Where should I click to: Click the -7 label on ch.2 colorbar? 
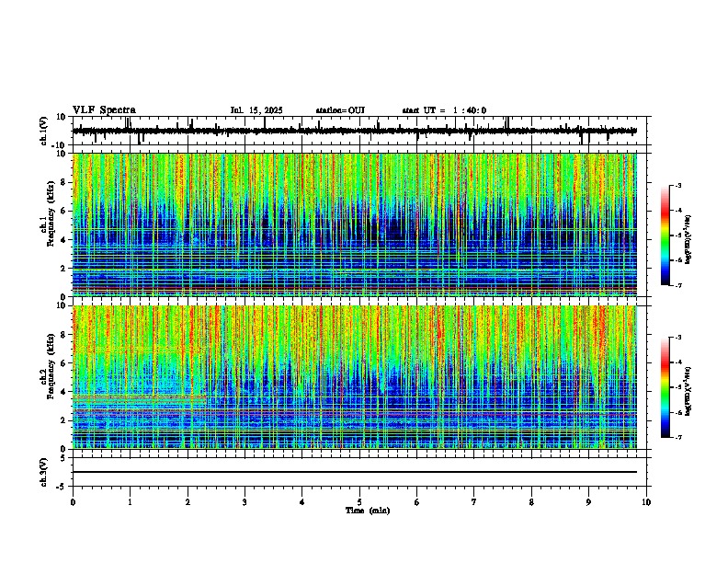(677, 437)
